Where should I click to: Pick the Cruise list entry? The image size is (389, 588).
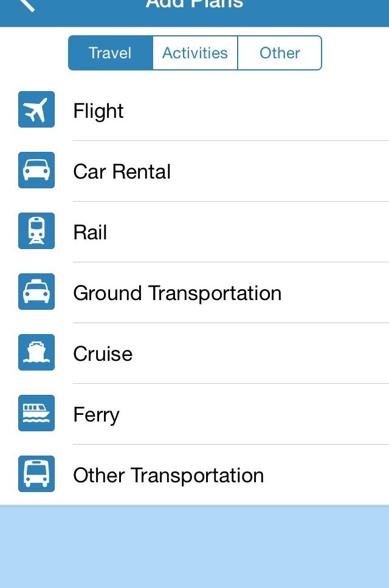click(103, 354)
